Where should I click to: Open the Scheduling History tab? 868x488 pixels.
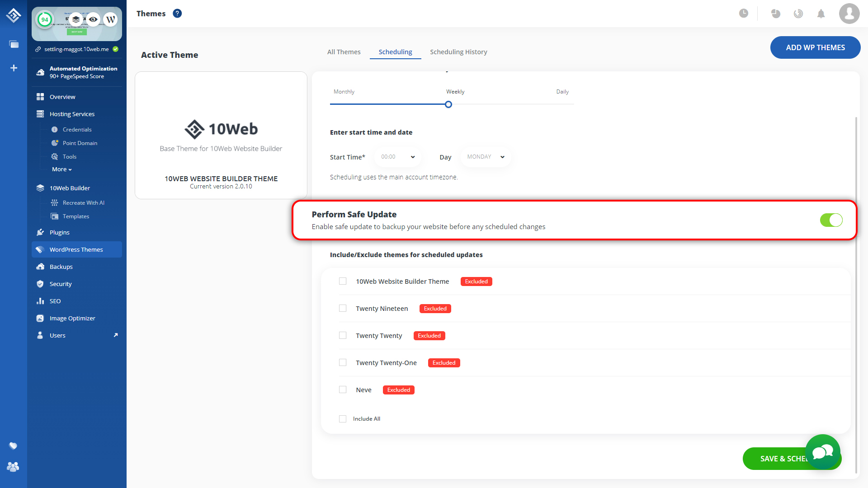point(458,52)
